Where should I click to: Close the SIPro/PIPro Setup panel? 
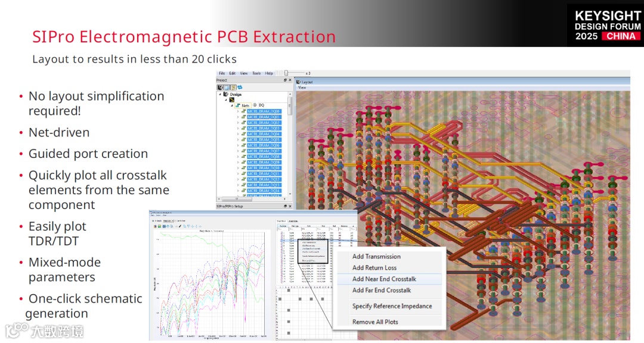click(290, 206)
